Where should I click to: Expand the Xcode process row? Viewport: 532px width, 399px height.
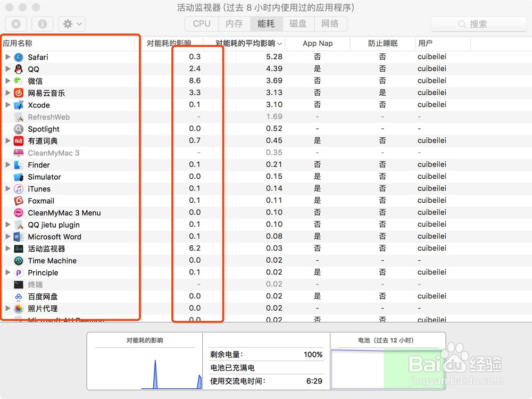point(8,104)
